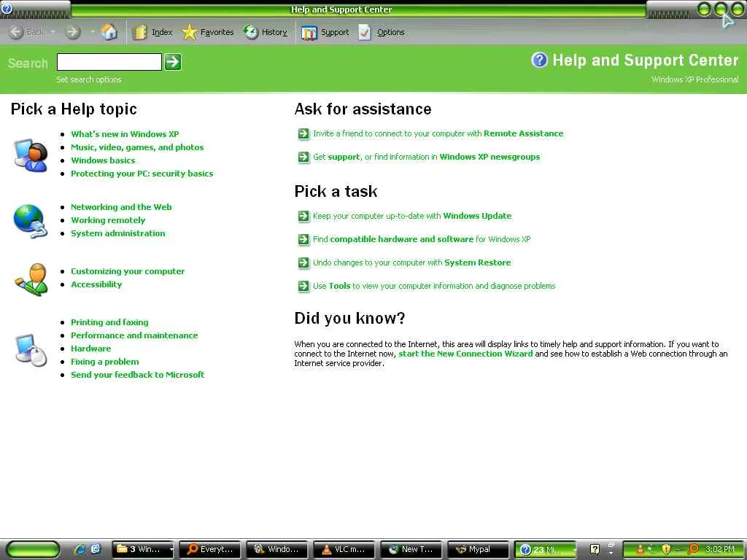Viewport: 747px width, 560px height.
Task: Click the green Start button on taskbar
Action: coord(32,550)
